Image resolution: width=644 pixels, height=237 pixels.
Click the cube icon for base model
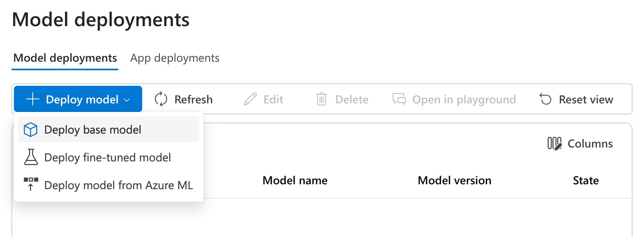click(x=31, y=130)
